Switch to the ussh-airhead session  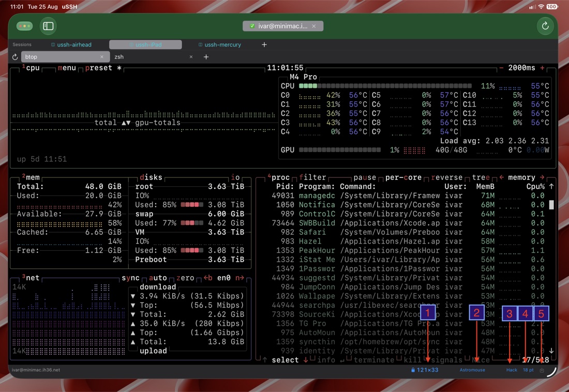[71, 44]
